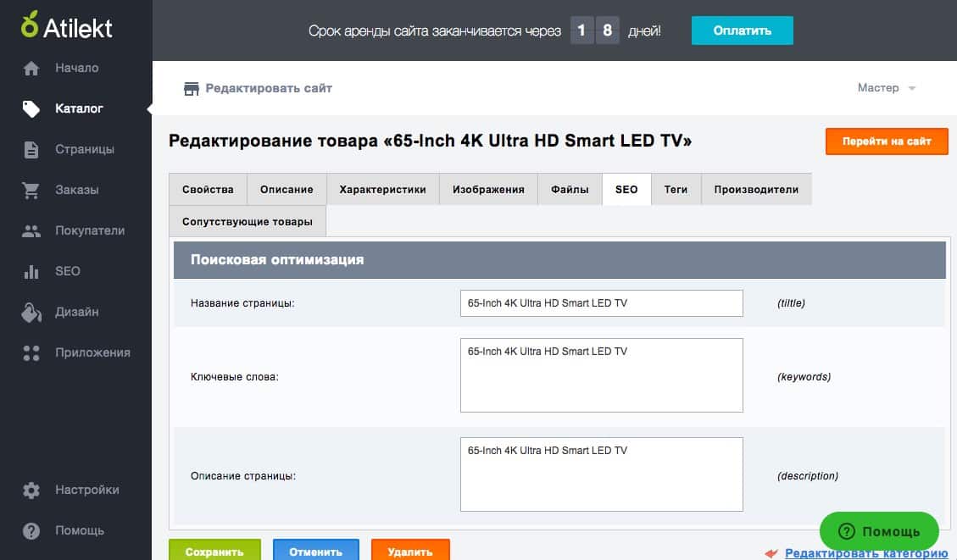
Task: Select the SEO tab in product editor
Action: click(626, 189)
